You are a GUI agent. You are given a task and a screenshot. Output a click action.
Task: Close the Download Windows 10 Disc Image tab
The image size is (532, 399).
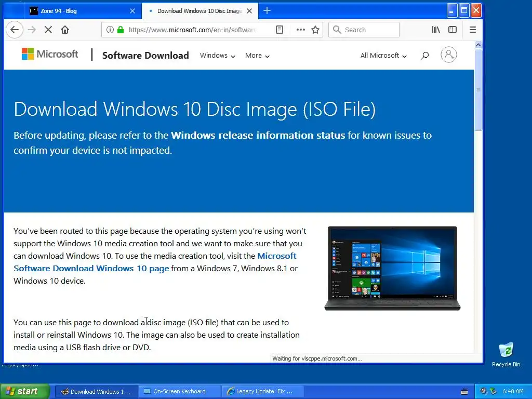[249, 11]
